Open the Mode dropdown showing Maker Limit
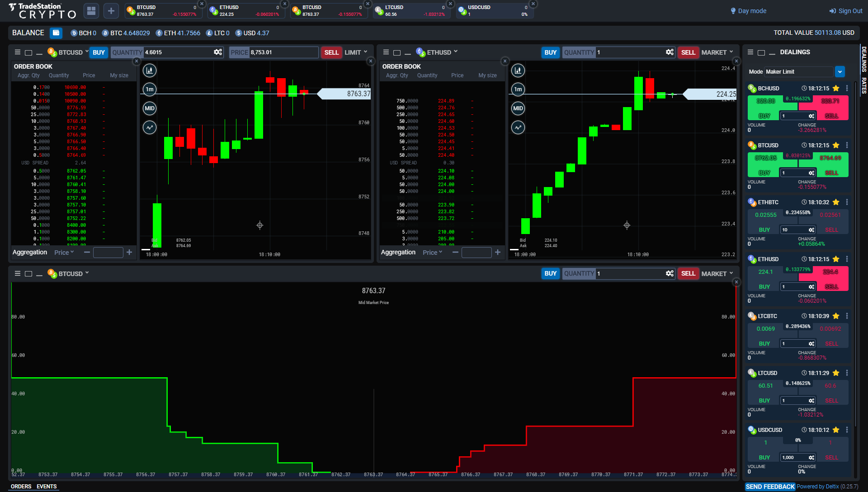Screen dimensions: 868x492 click(840, 71)
